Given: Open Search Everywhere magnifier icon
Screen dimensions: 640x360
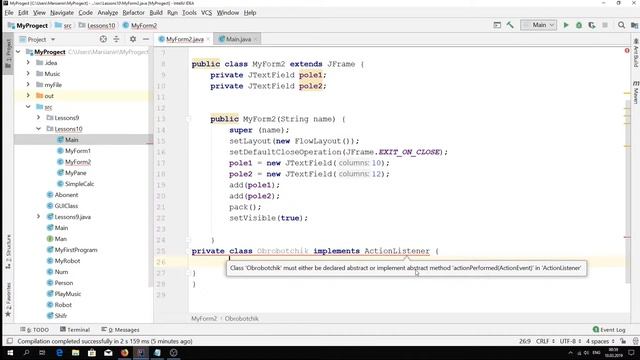Looking at the screenshot, I should click(621, 25).
